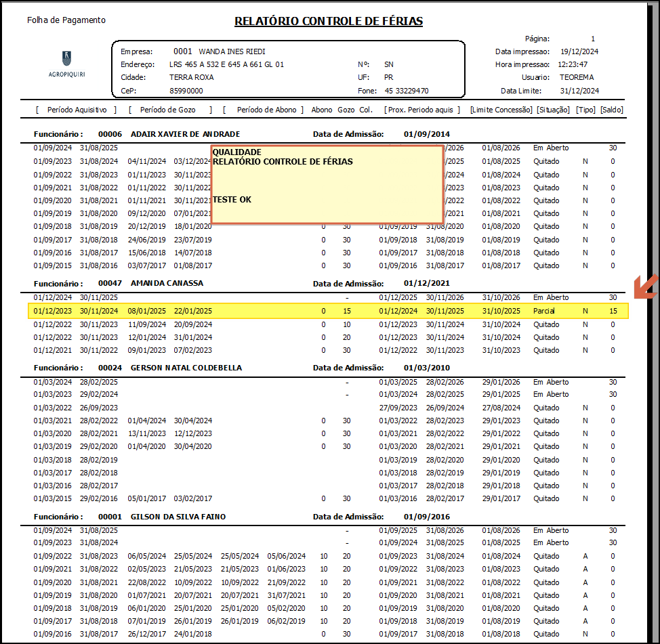
Task: Click the Limite Concessão column header
Action: tap(501, 110)
